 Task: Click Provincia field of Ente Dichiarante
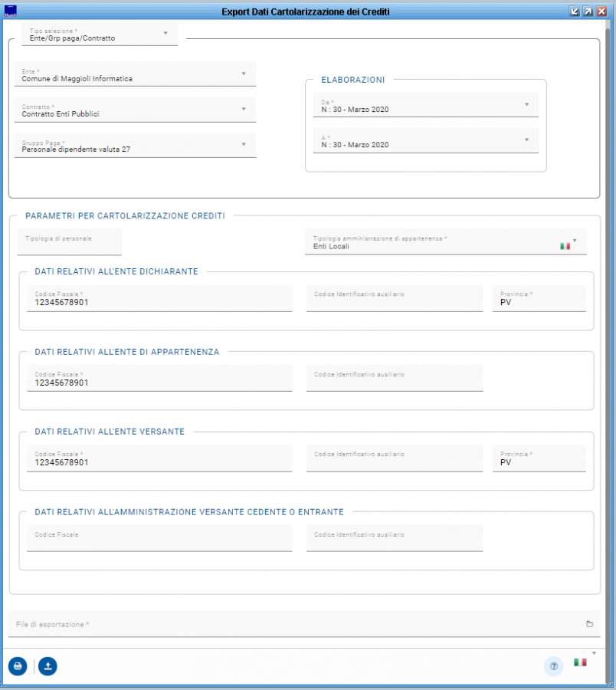(x=539, y=298)
